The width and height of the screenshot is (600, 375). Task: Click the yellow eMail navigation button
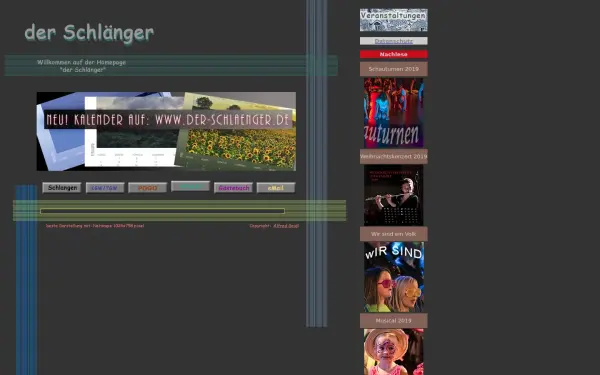(276, 188)
